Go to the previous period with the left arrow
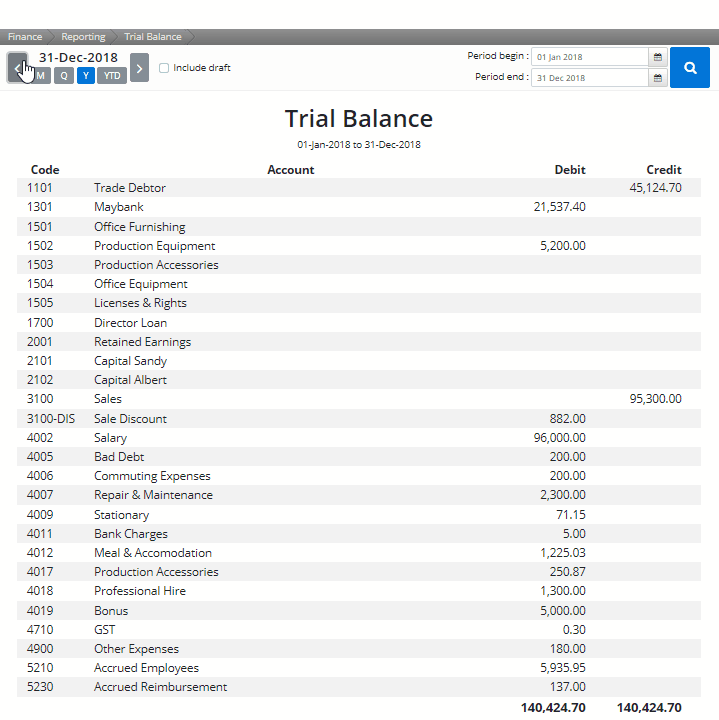Image resolution: width=719 pixels, height=720 pixels. (x=17, y=68)
